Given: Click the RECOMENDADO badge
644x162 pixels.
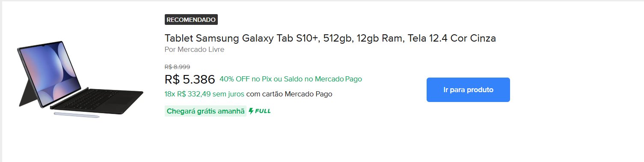Looking at the screenshot, I should (x=191, y=19).
